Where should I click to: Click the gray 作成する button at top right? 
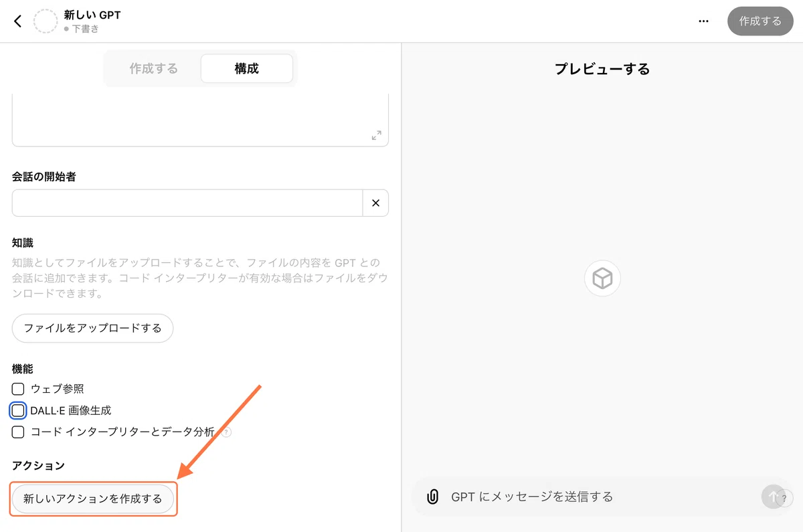pos(760,21)
